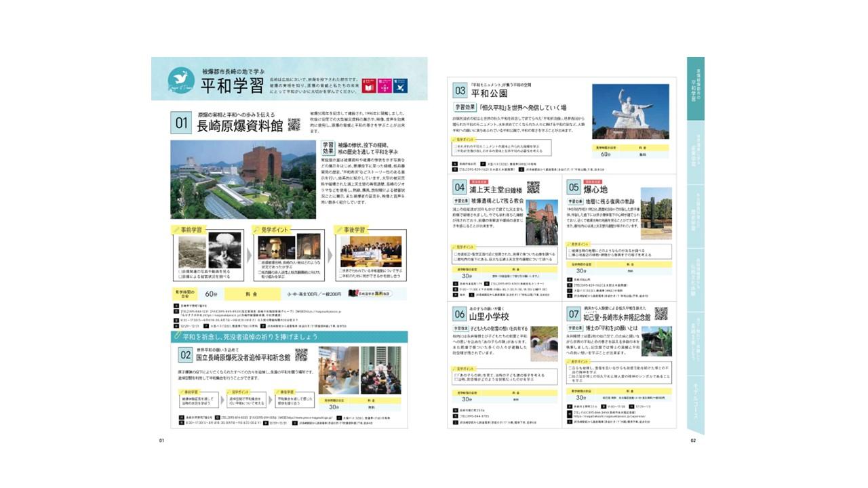This screenshot has height=488, width=868.
Task: Click the red SDG goal icon in header
Action: (x=371, y=85)
